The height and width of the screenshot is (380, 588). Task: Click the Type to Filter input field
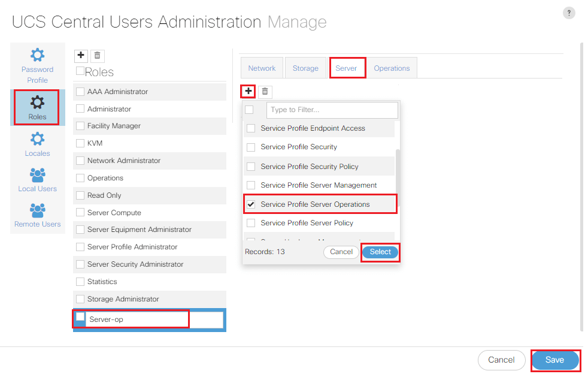(332, 110)
